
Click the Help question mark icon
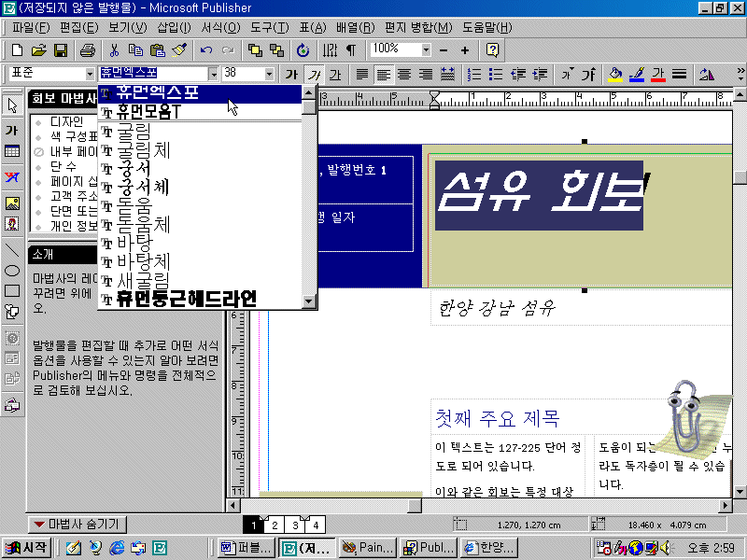click(x=492, y=50)
